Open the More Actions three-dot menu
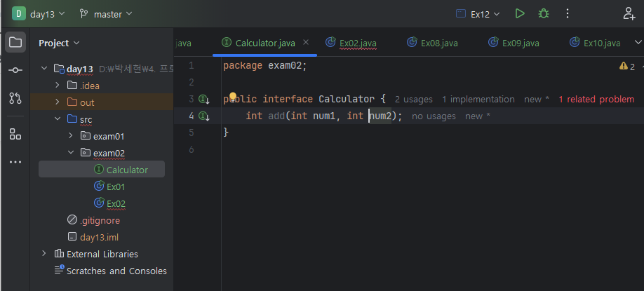The image size is (644, 291). [x=568, y=13]
